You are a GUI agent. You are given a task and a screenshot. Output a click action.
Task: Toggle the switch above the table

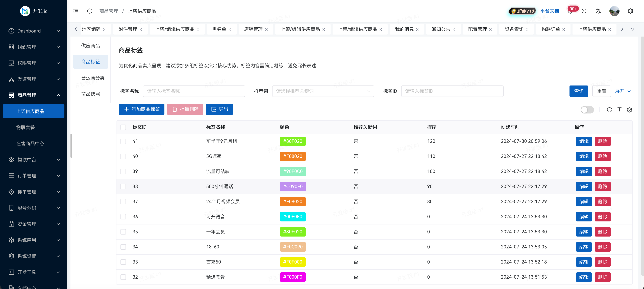tap(587, 110)
